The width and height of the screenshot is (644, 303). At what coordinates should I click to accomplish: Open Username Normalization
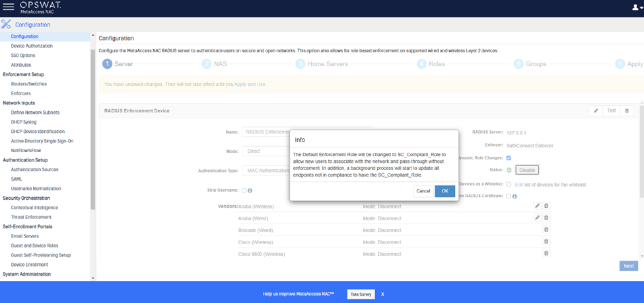[36, 189]
